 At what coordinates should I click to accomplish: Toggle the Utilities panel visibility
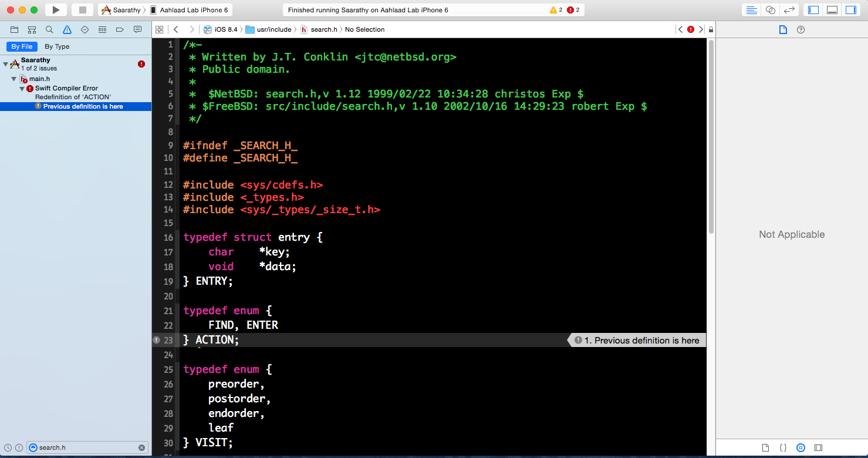tap(850, 10)
